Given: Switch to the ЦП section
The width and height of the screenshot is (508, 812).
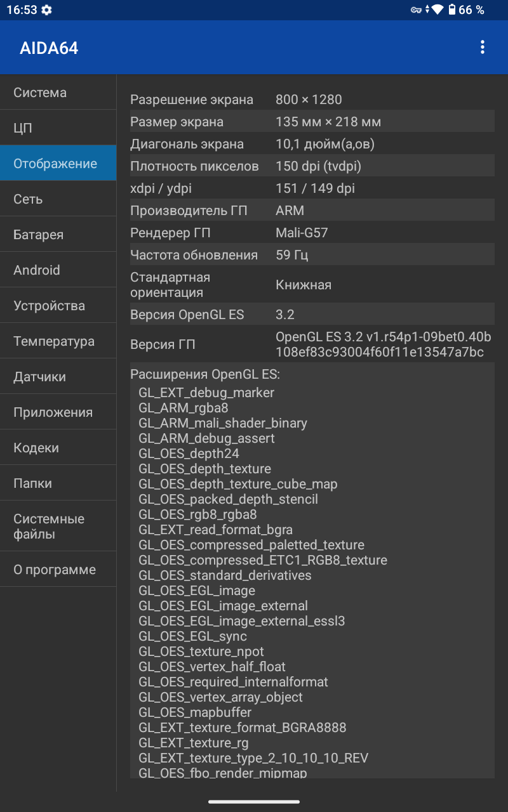Looking at the screenshot, I should pyautogui.click(x=58, y=128).
